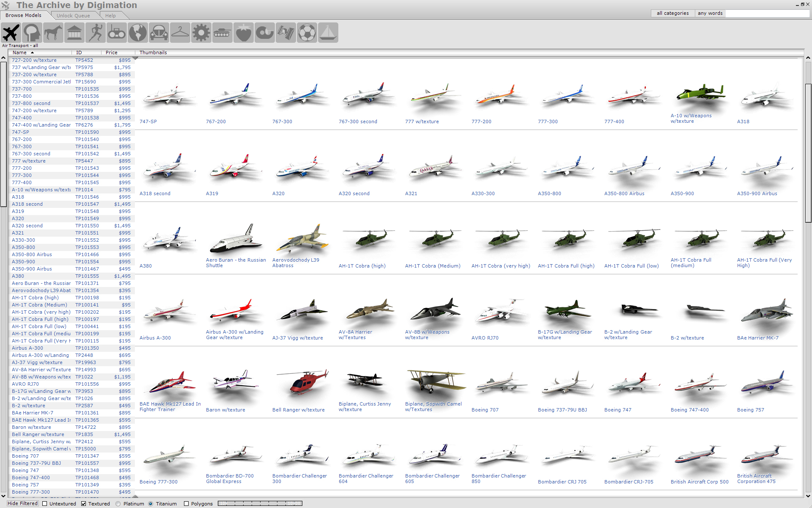
Task: Select the Platinum radio button
Action: click(118, 504)
